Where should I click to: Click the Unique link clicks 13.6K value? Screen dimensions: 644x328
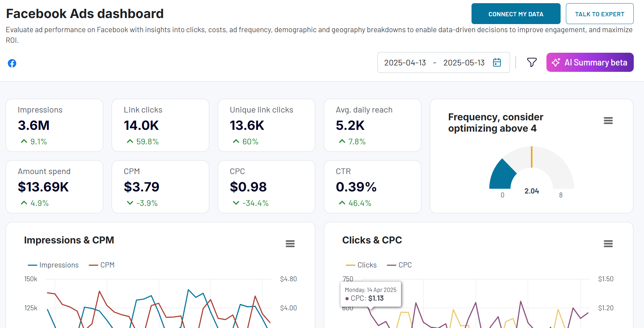[247, 125]
